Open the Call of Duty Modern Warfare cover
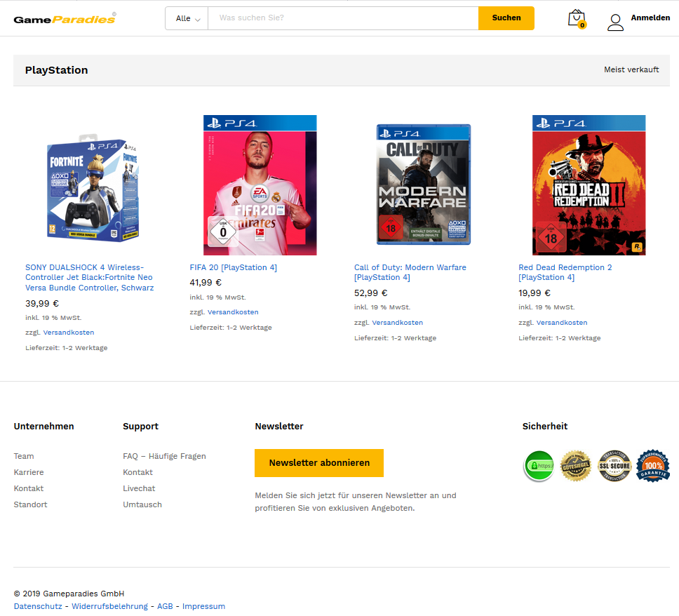 click(x=424, y=185)
